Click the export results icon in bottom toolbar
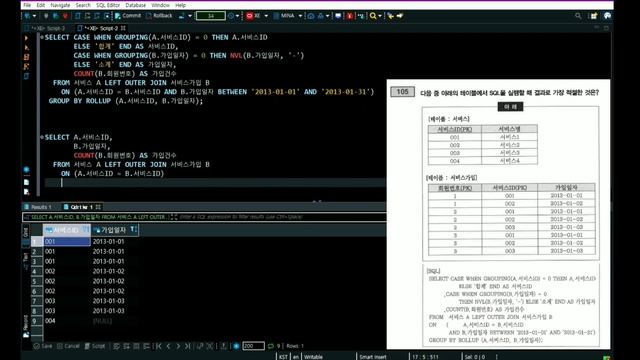The height and width of the screenshot is (360, 640). tap(223, 346)
